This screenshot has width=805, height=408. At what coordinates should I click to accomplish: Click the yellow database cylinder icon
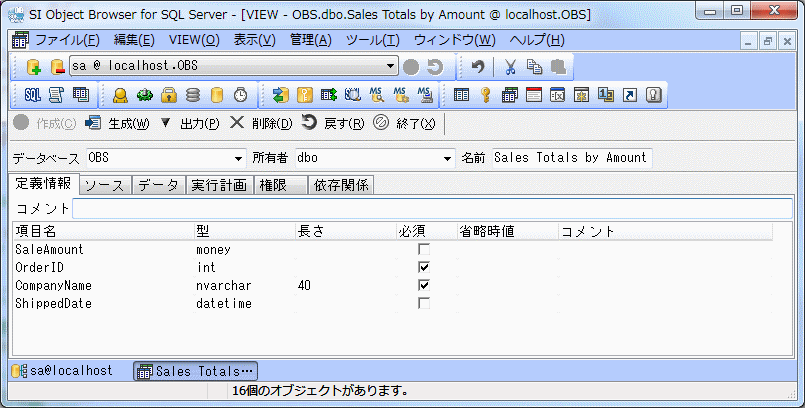click(217, 95)
